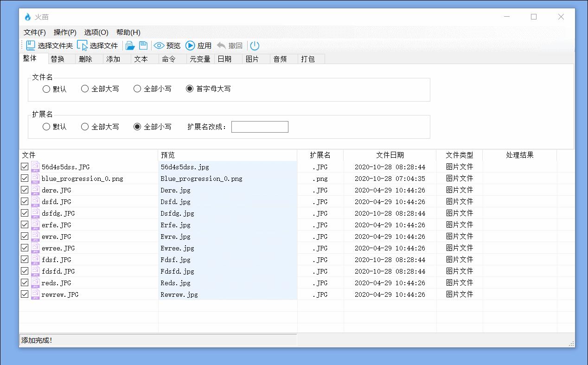The height and width of the screenshot is (365, 588).
Task: Click the power/exit icon on the toolbar
Action: coord(255,45)
